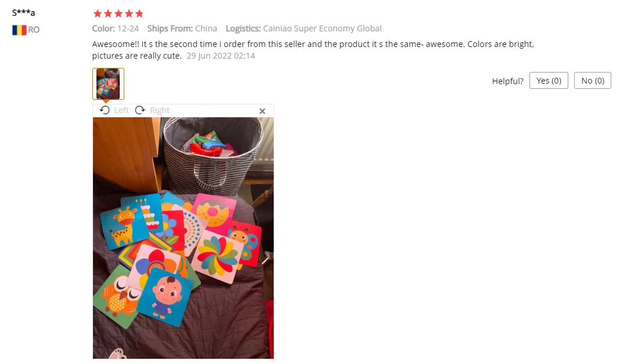
Task: Click the third red rating star
Action: [x=119, y=13]
